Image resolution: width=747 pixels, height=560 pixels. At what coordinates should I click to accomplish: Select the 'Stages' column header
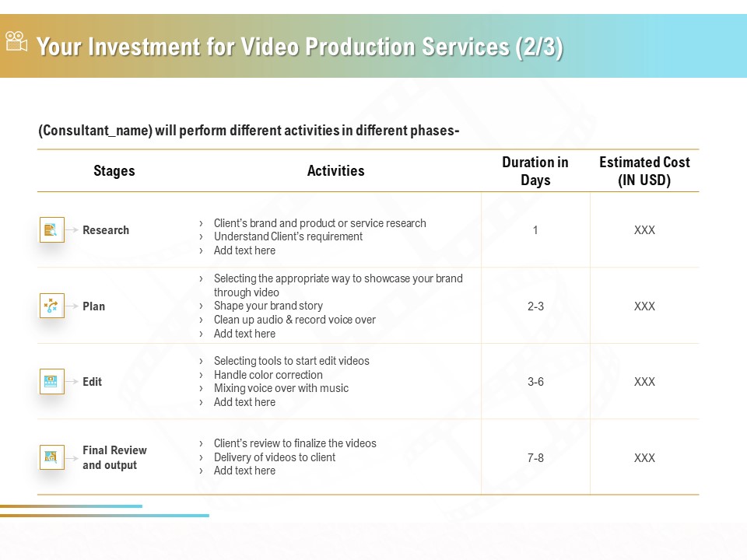coord(114,171)
